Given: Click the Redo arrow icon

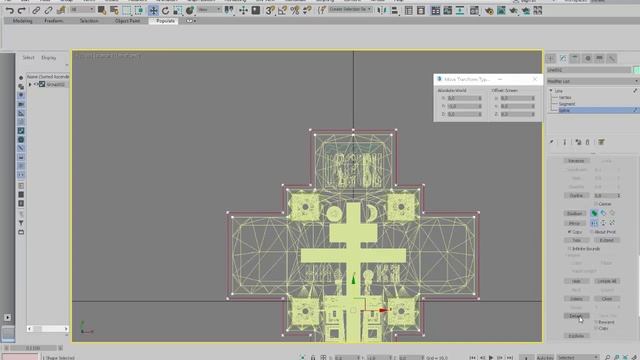Looking at the screenshot, I should tap(22, 10).
